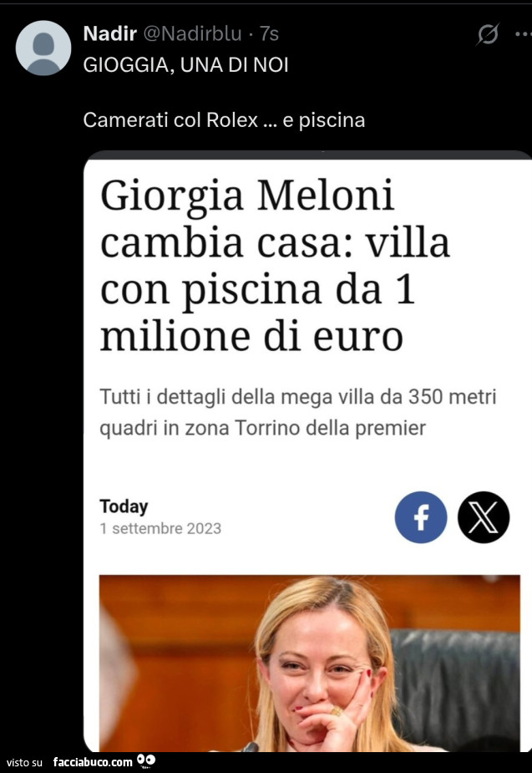Open the embedded article card top edge
The height and width of the screenshot is (773, 532).
[x=308, y=155]
